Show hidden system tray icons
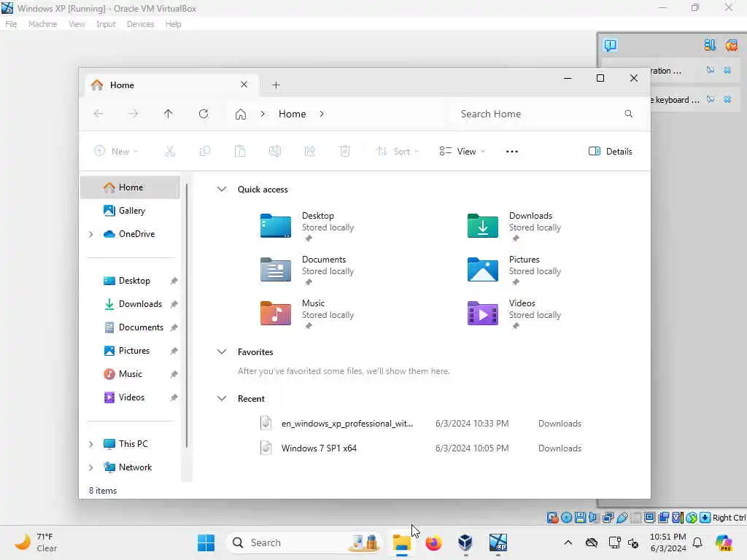The height and width of the screenshot is (560, 747). tap(568, 542)
